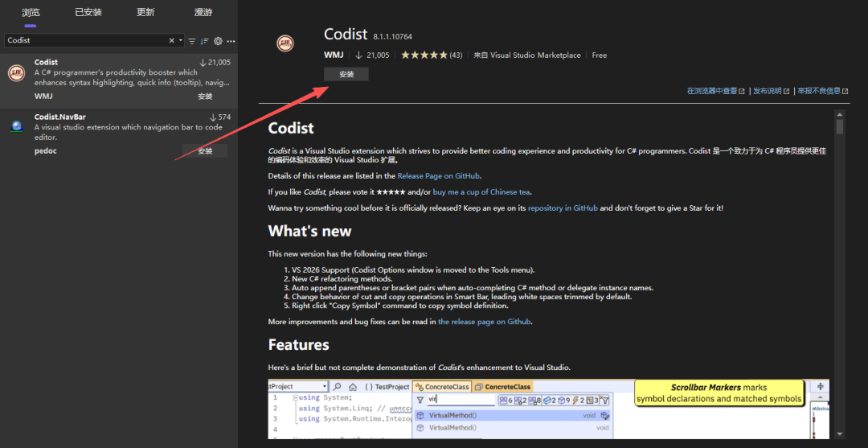Clear the Codist search text
868x448 pixels.
point(171,40)
